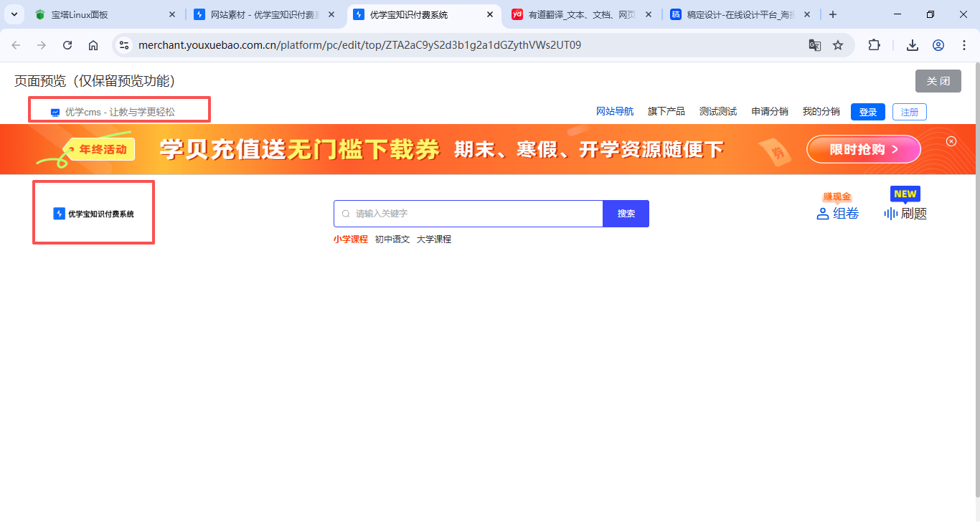Open the Chrome downloads icon

point(913,45)
